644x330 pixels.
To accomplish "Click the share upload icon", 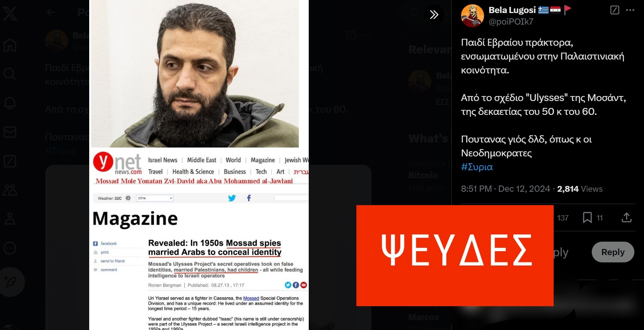I will pos(626,217).
